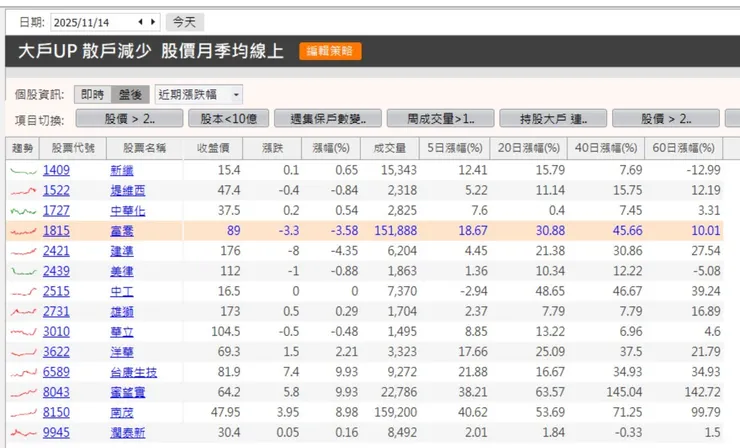Open stock code link 2421
The width and height of the screenshot is (740, 448).
56,251
